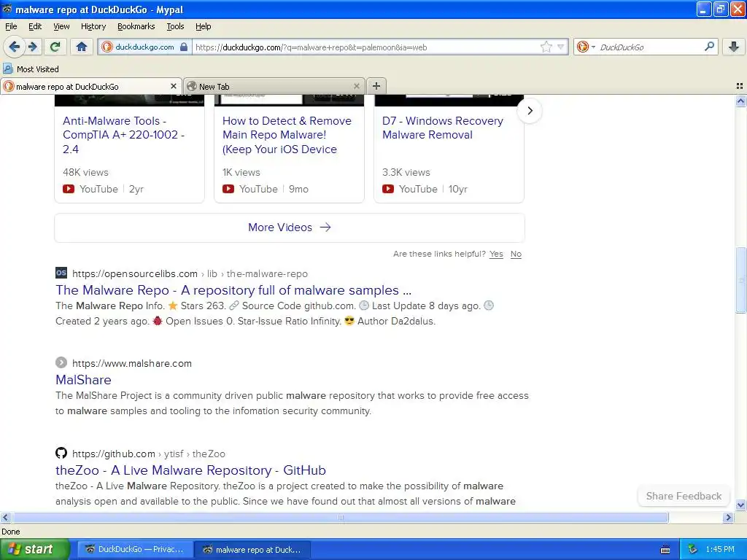This screenshot has height=560, width=747.
Task: Open the URL history dropdown arrow
Action: click(x=560, y=47)
